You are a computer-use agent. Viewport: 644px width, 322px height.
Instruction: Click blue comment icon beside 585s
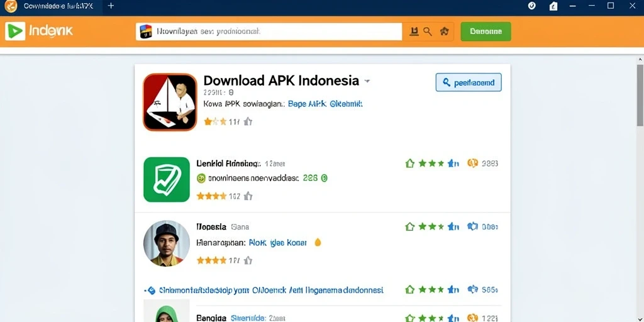[473, 290]
